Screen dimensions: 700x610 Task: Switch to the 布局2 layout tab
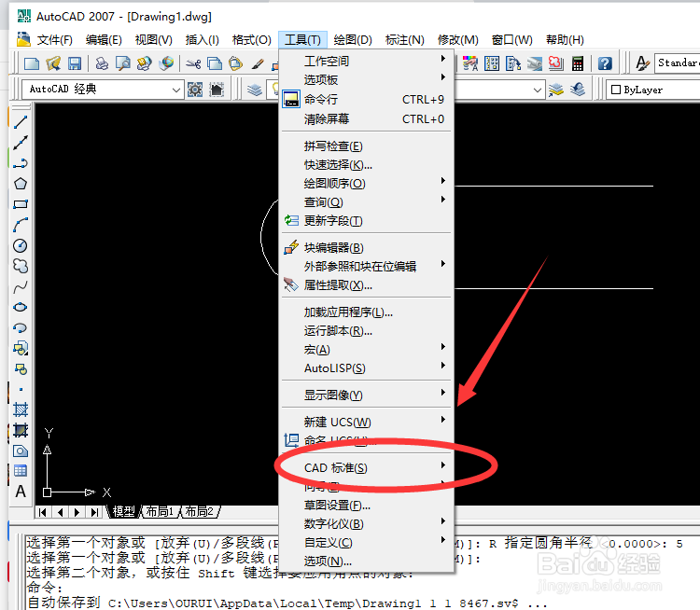(199, 511)
